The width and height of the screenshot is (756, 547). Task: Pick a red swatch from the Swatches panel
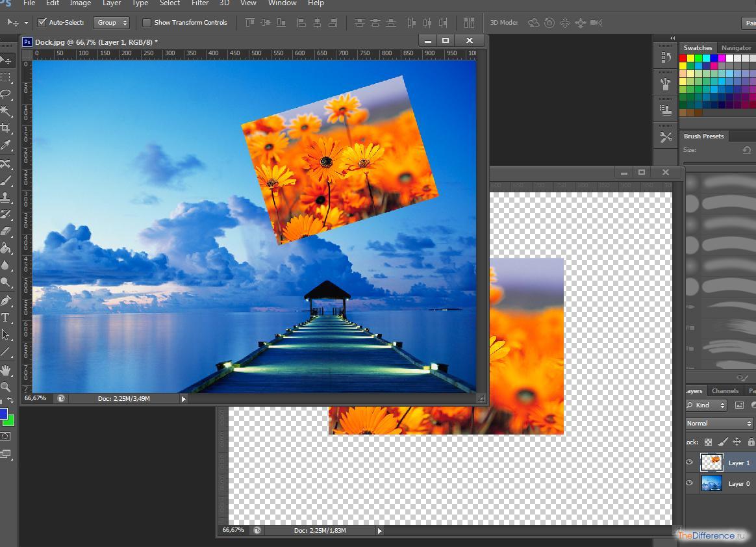tap(683, 58)
